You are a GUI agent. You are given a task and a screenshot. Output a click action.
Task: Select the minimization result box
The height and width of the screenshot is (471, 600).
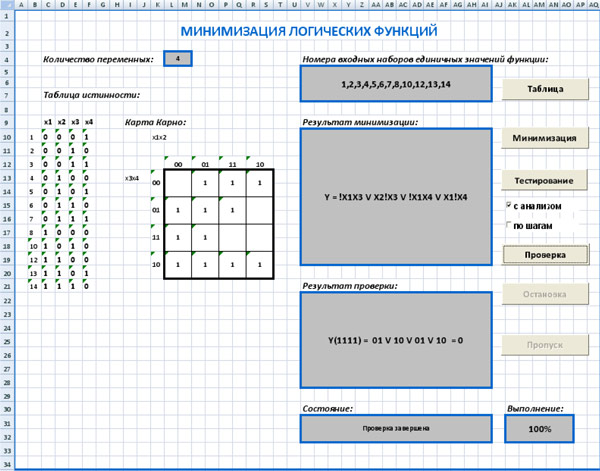click(396, 197)
